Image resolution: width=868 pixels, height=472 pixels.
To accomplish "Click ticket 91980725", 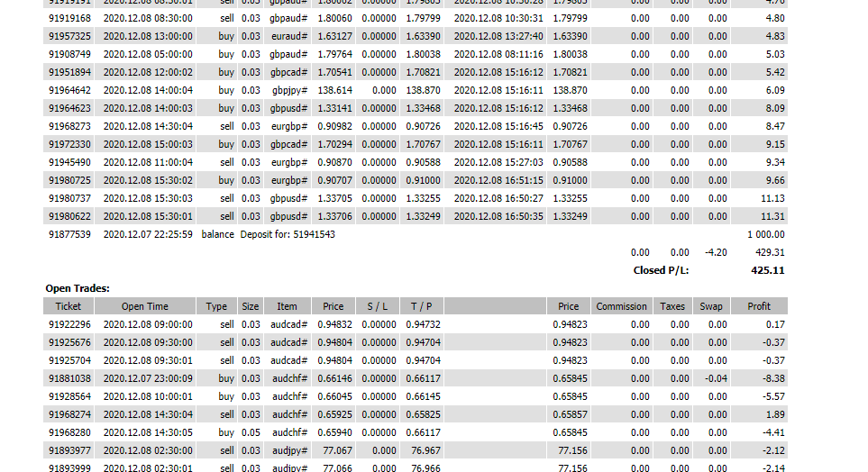I will click(x=69, y=180).
